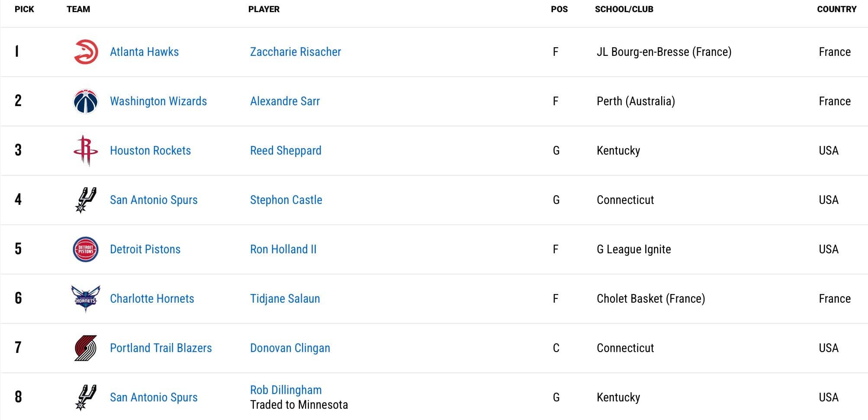Screen dimensions: 868x420
Task: Click Donovan Clingan's name
Action: (290, 348)
